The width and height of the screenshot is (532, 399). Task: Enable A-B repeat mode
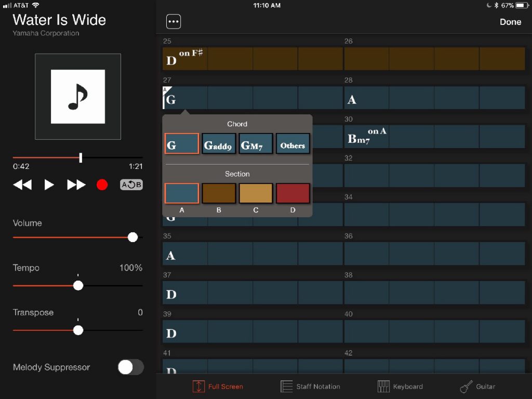pos(131,184)
